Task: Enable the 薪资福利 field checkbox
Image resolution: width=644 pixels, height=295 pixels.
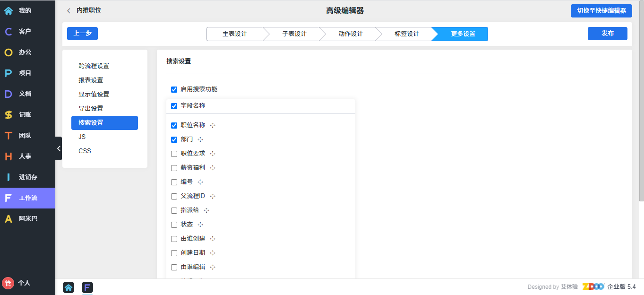Action: (x=174, y=168)
